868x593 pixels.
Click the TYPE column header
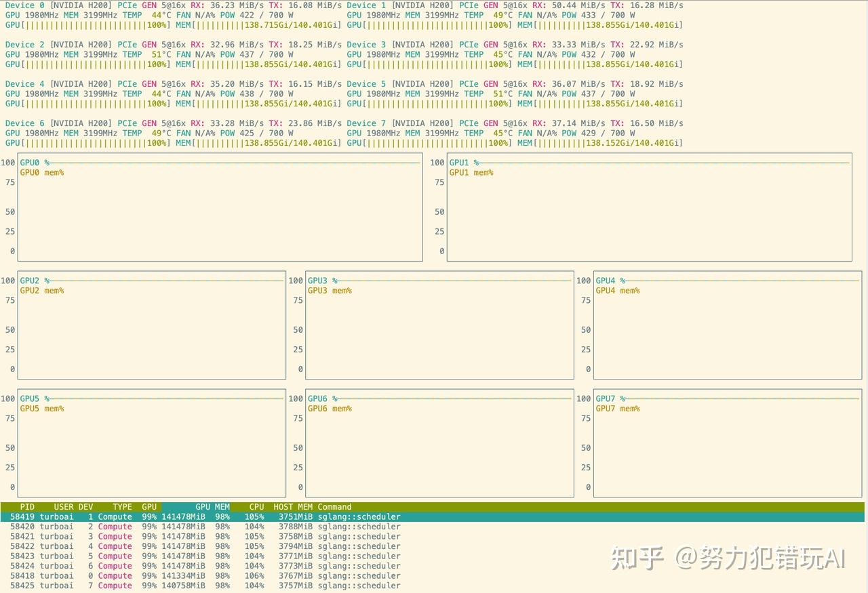click(x=121, y=506)
